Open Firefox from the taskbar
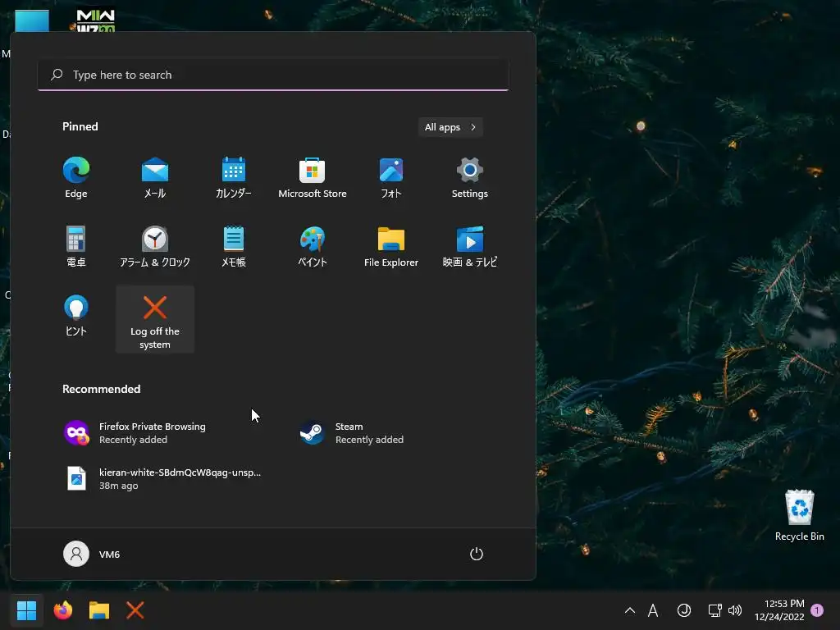This screenshot has height=630, width=840. point(62,610)
